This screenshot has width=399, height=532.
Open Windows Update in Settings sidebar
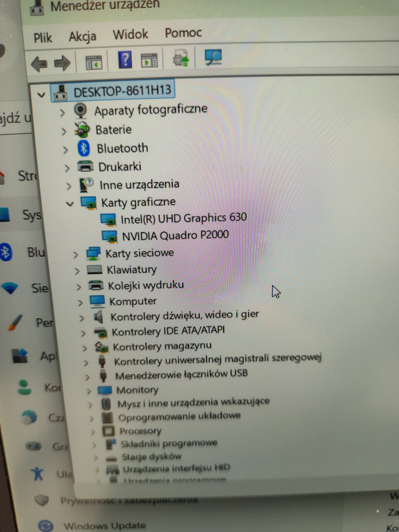coord(105,525)
